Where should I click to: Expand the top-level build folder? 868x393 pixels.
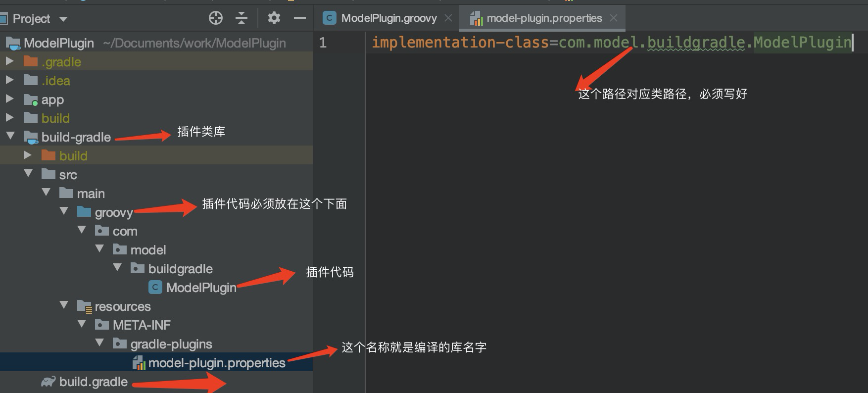click(x=9, y=117)
